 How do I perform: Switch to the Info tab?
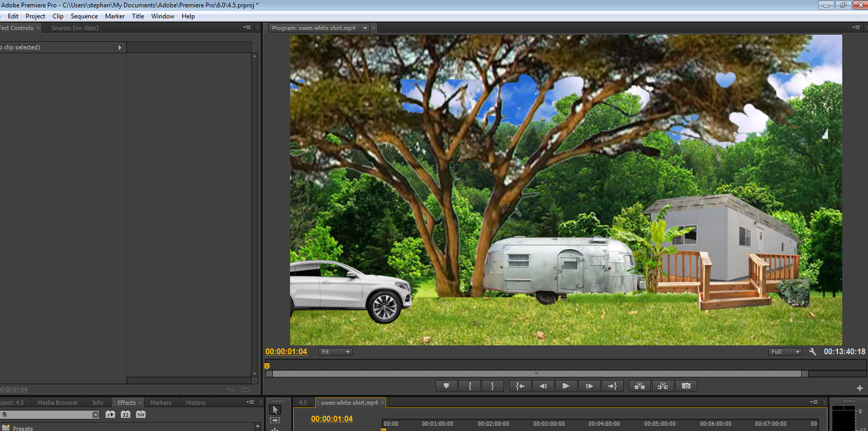coord(98,403)
